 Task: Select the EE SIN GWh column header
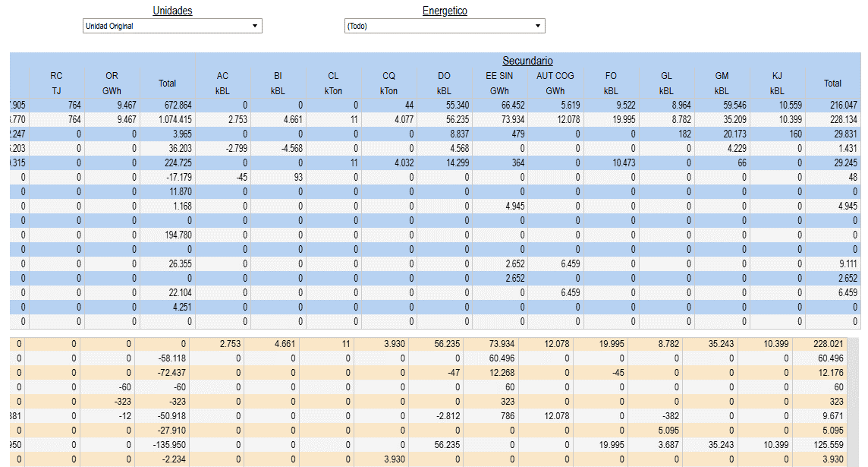click(x=499, y=83)
